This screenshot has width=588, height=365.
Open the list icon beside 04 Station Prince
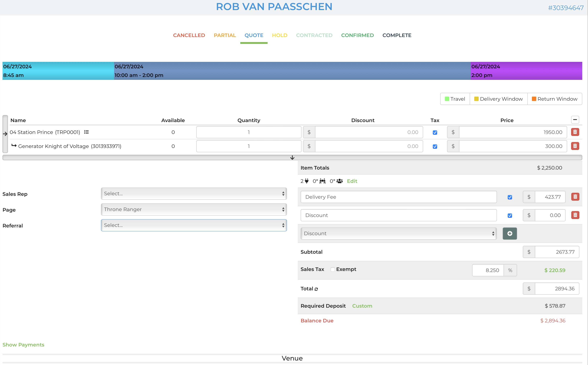point(86,132)
